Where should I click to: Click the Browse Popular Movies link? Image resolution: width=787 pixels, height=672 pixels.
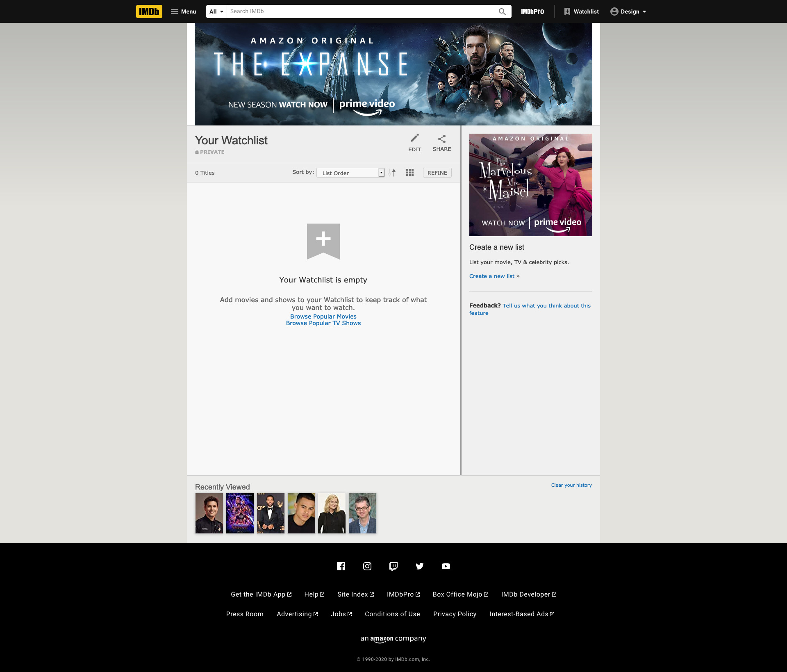[x=323, y=317]
